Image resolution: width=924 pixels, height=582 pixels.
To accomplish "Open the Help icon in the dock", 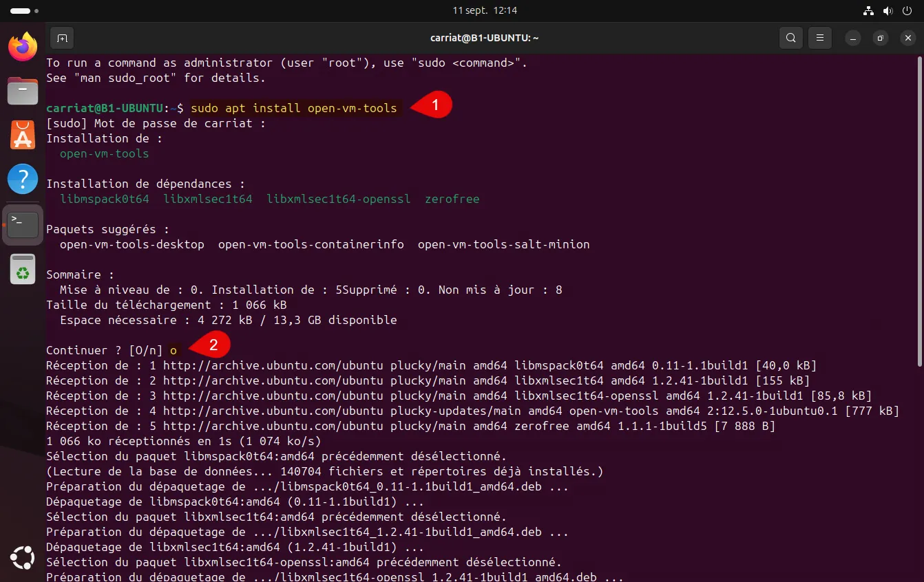I will click(x=23, y=179).
